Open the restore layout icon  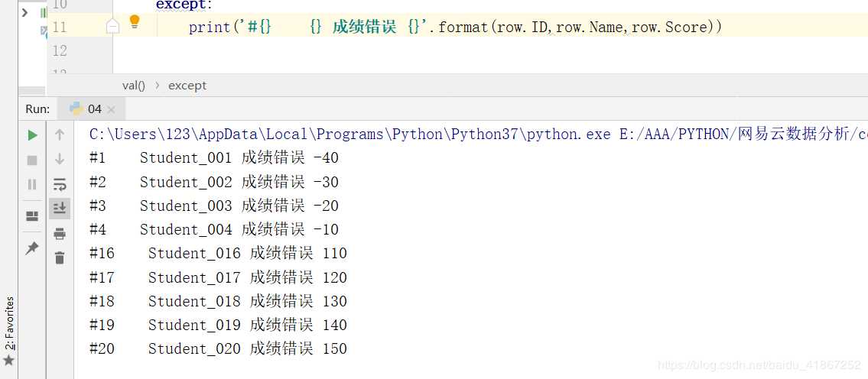pyautogui.click(x=32, y=216)
